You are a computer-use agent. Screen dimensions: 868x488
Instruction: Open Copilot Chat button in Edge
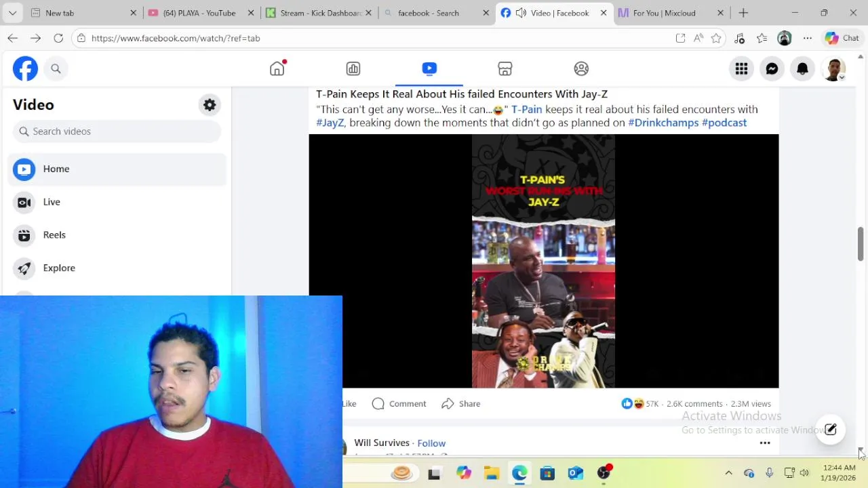[842, 38]
